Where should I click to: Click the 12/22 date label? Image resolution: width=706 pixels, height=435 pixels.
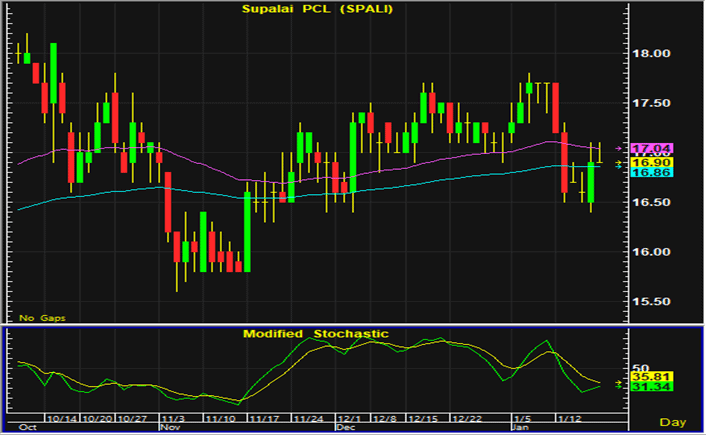pos(468,416)
